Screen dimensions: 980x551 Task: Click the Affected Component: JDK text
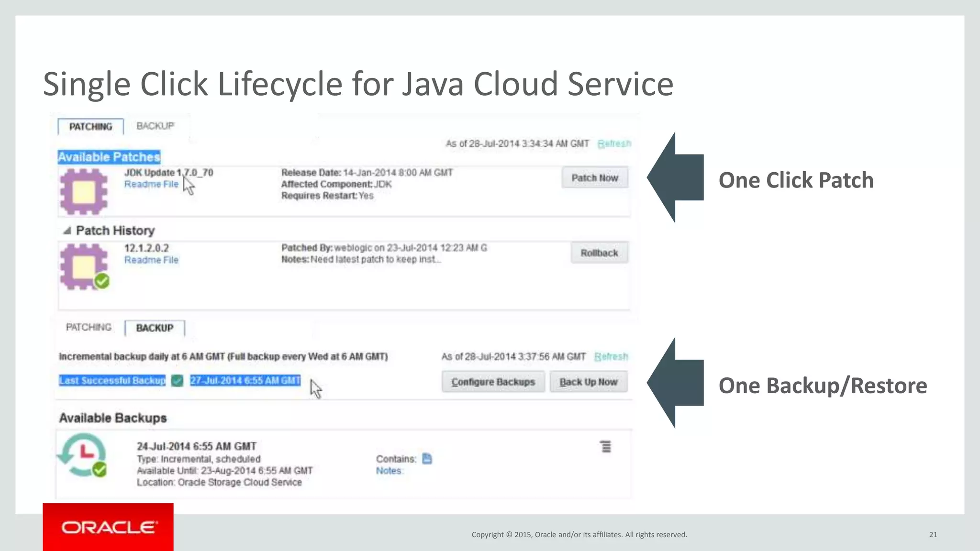point(336,184)
